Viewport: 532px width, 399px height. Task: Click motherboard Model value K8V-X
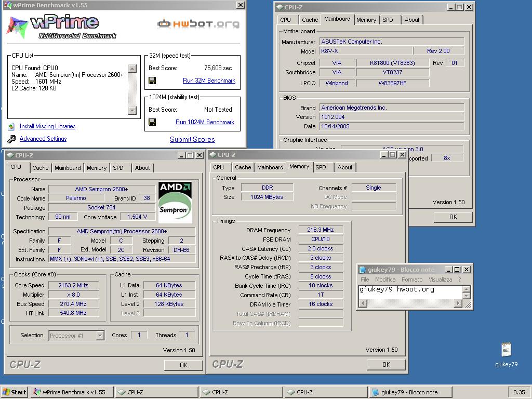coord(366,51)
